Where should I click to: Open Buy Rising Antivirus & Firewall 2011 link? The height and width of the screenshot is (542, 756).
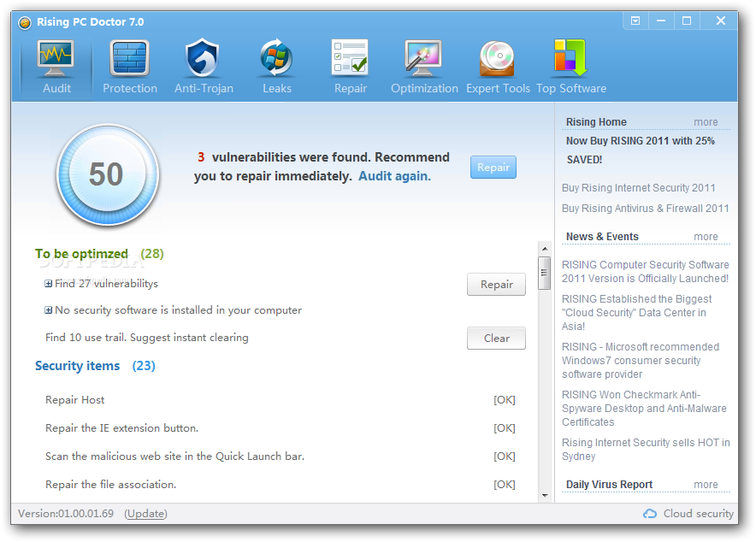click(645, 209)
